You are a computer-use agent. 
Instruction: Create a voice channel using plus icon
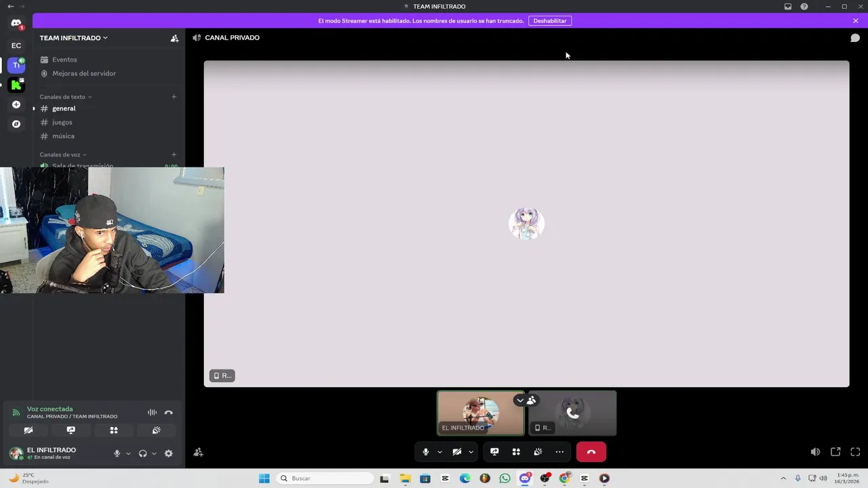coord(174,155)
